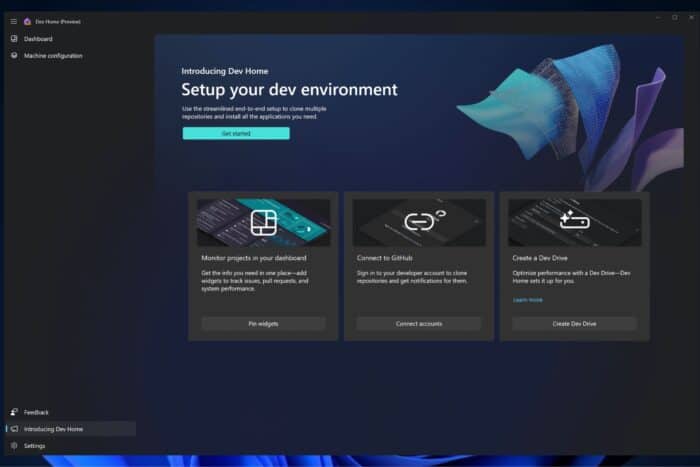Select Introducing Dev Home in sidebar

pos(71,429)
